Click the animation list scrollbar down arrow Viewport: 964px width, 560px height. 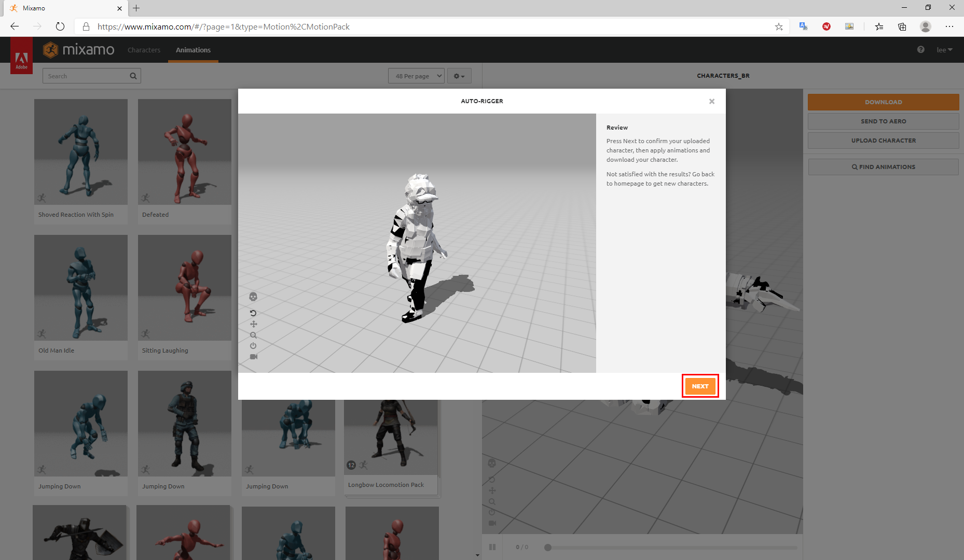click(x=477, y=555)
